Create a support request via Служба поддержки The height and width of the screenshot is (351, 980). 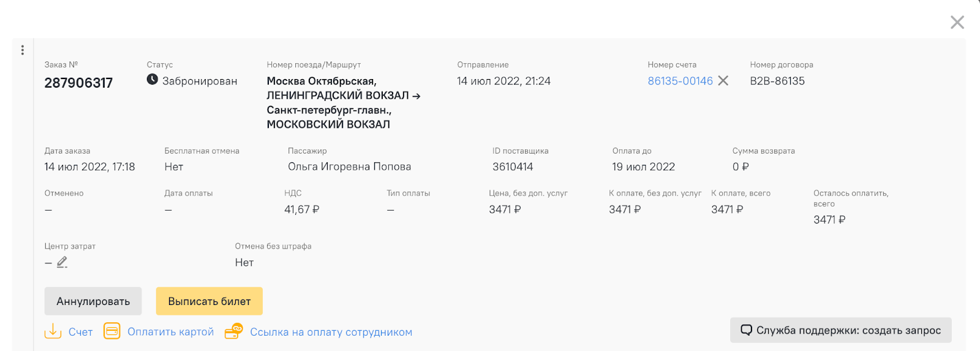pos(840,330)
